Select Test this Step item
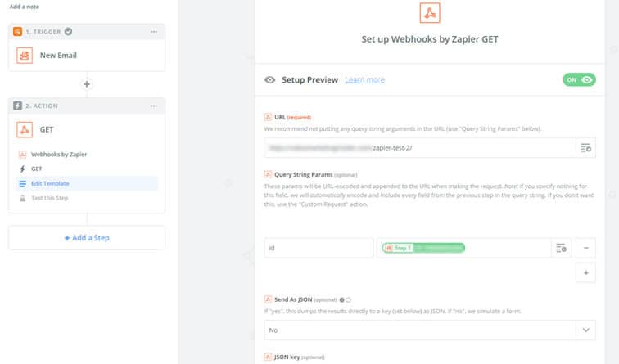Screen dimensions: 619x364 pos(49,198)
